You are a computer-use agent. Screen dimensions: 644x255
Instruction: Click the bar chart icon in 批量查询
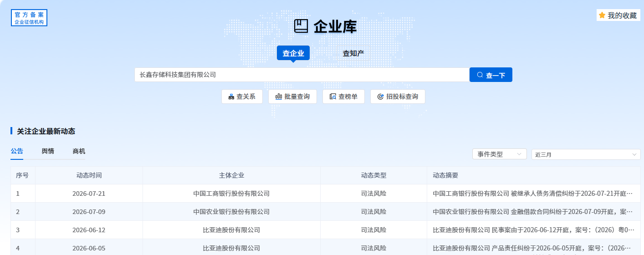[279, 97]
